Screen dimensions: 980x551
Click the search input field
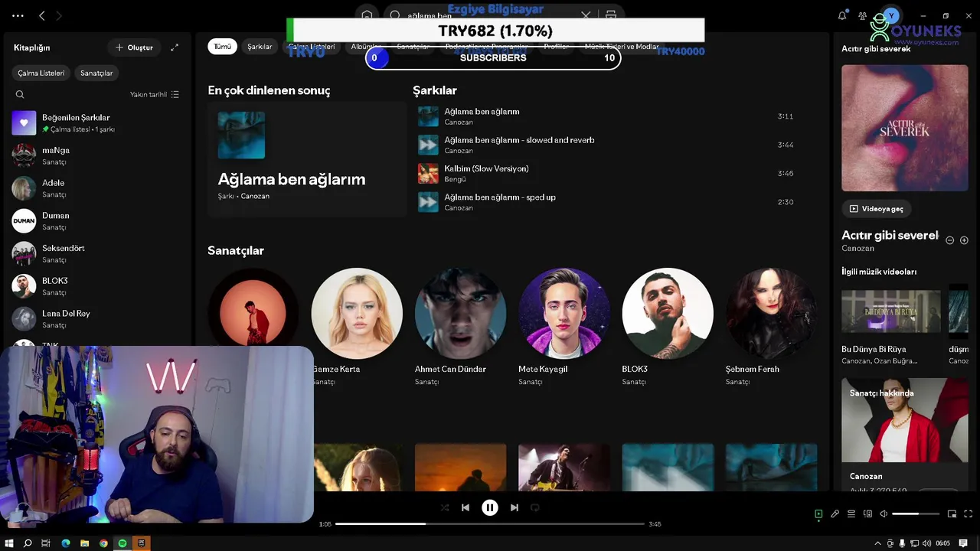pos(490,15)
